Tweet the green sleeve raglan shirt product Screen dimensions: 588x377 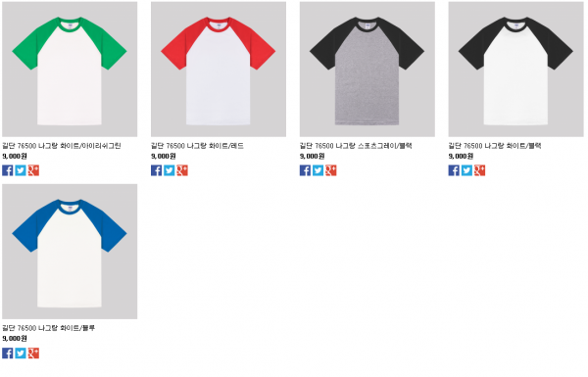click(x=21, y=170)
